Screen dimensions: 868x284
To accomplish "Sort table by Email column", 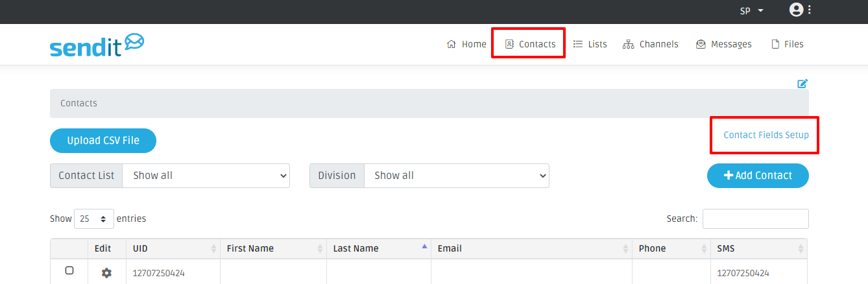I will coord(531,248).
